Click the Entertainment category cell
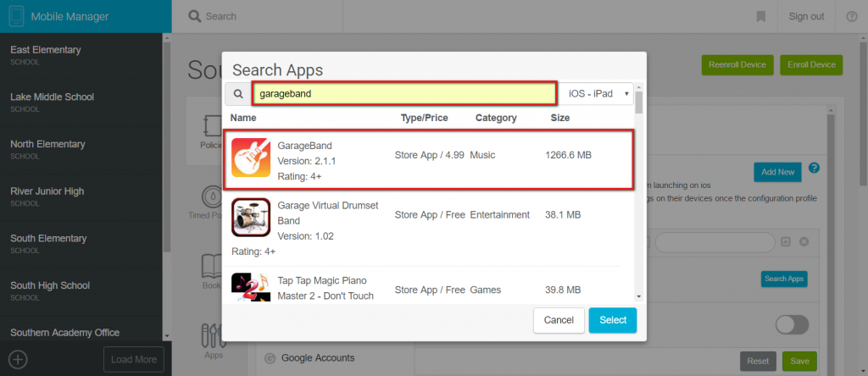This screenshot has width=868, height=376. (x=499, y=214)
